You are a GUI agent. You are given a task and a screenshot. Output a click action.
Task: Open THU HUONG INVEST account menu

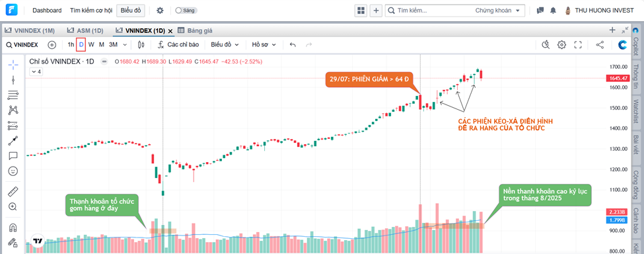(x=600, y=11)
